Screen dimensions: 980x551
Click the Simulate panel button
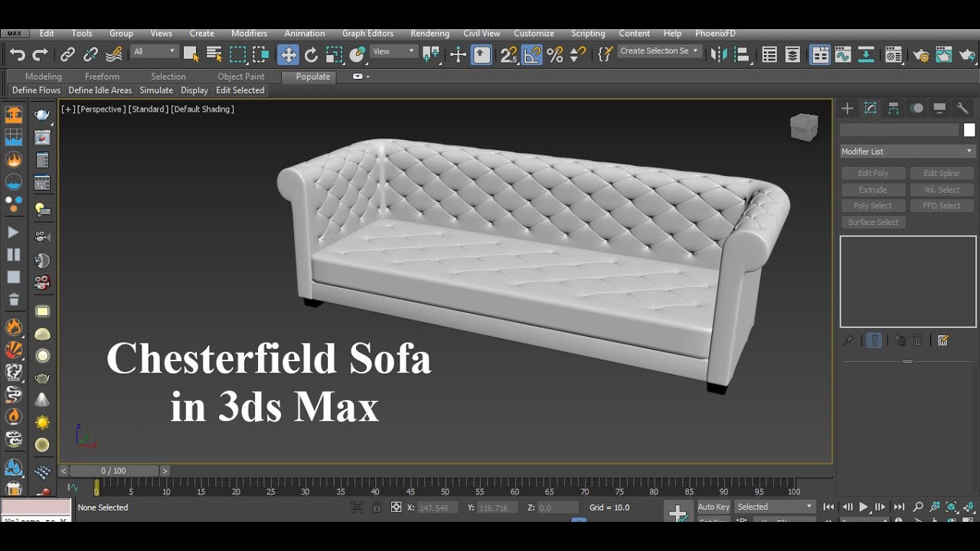pos(156,90)
